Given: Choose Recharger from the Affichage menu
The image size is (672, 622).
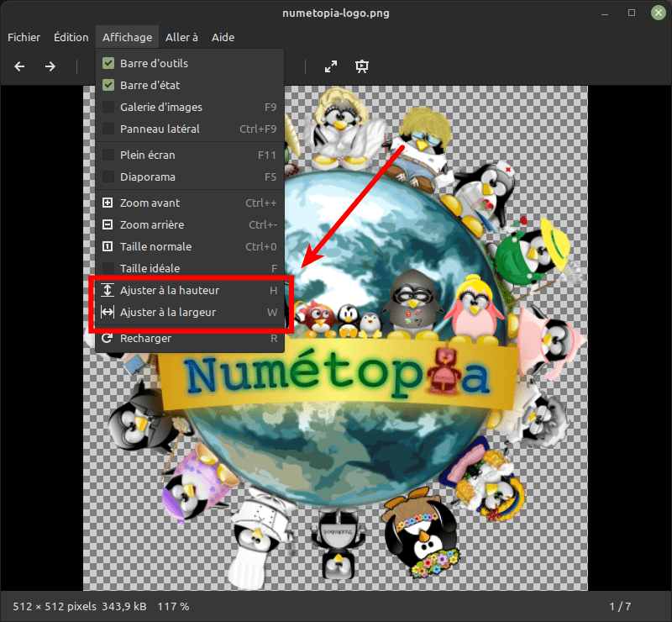Looking at the screenshot, I should 190,339.
